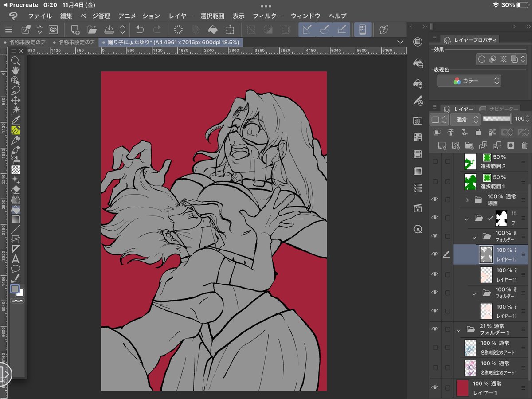The width and height of the screenshot is (532, 399).
Task: Click the Undo arrow in command bar
Action: tap(140, 30)
